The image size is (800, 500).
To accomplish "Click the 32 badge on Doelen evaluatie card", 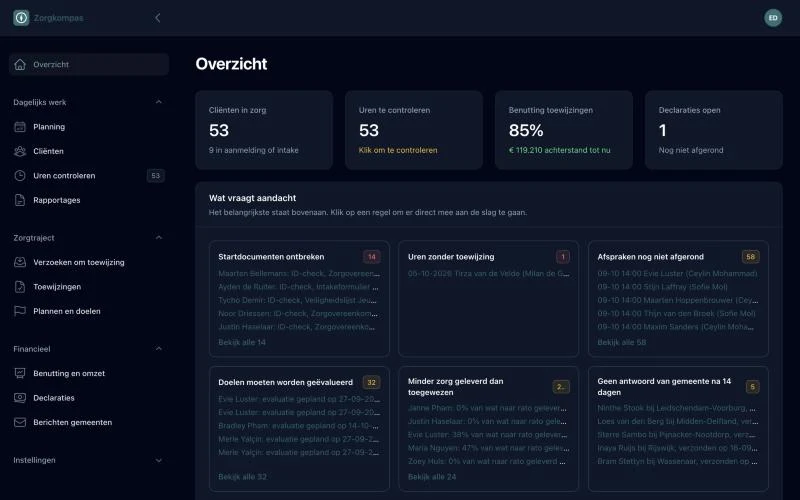I will (371, 382).
